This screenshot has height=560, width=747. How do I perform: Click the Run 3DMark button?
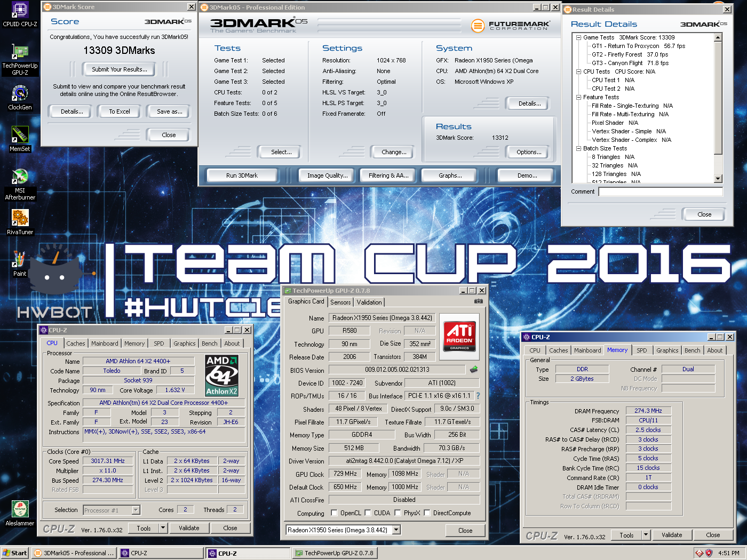point(242,175)
